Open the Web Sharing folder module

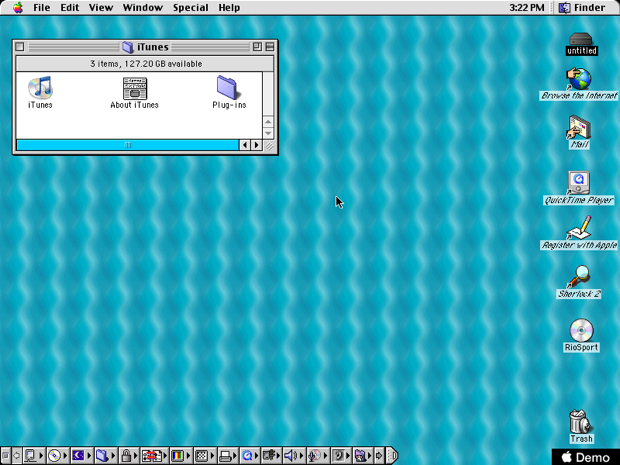coord(363,456)
